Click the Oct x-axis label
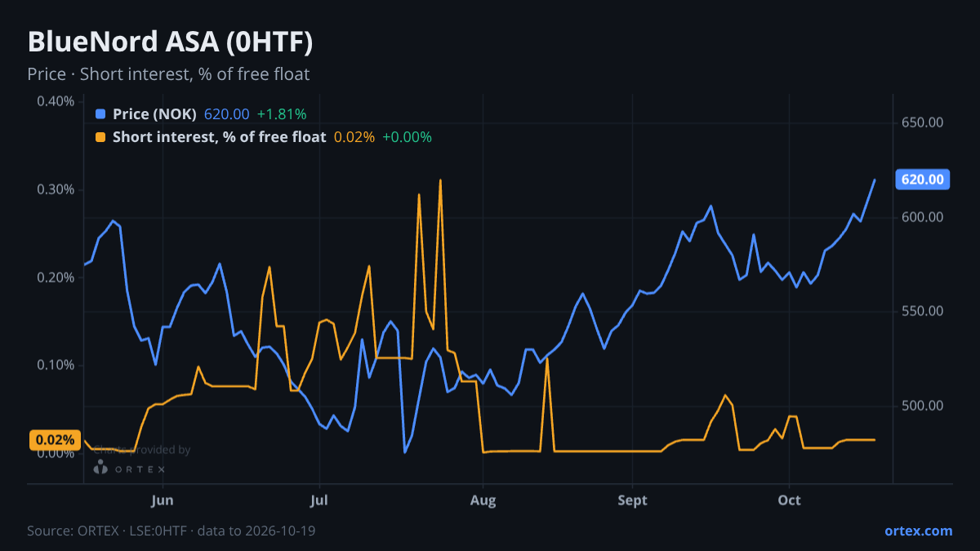Viewport: 980px width, 551px height. point(789,500)
